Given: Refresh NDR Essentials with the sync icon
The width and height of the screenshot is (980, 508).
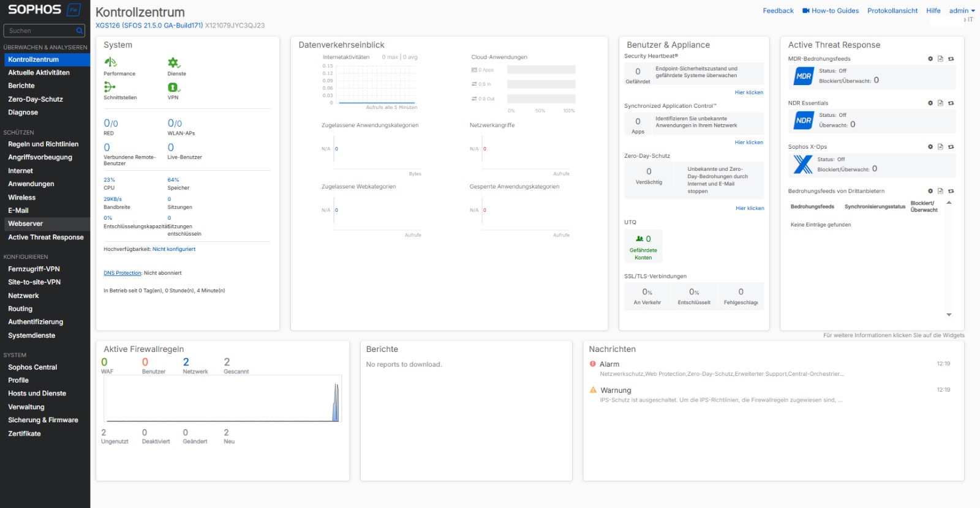Looking at the screenshot, I should coord(951,103).
